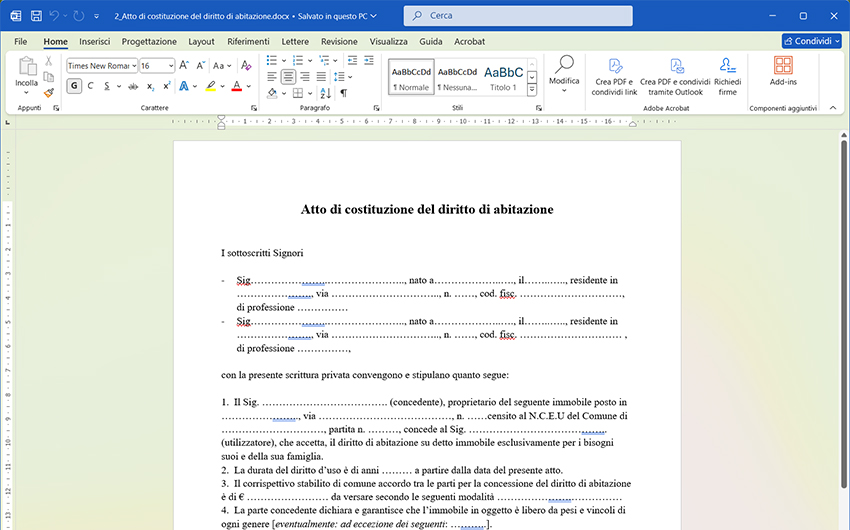Image resolution: width=850 pixels, height=530 pixels.
Task: Show paragraph marks with the pilcrow icon
Action: point(343,92)
